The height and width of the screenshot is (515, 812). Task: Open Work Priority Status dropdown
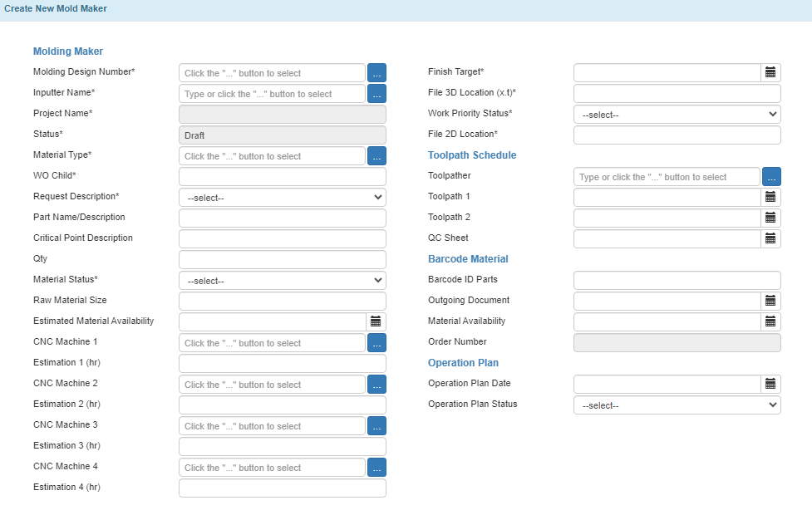[x=677, y=115]
